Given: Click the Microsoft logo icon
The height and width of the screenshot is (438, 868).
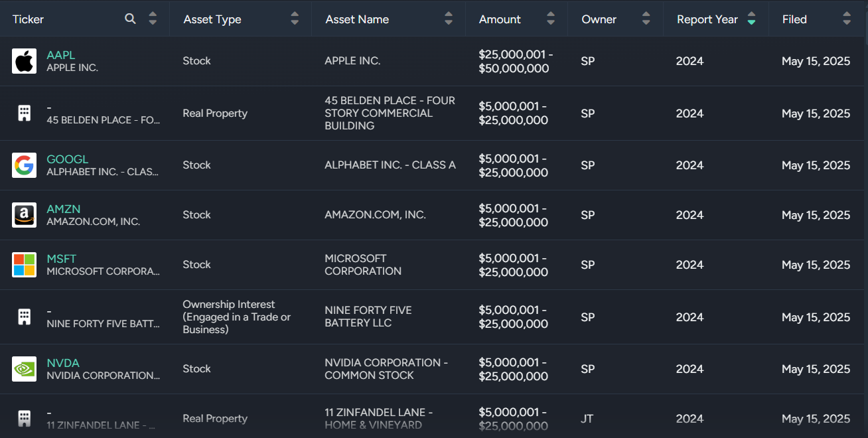Looking at the screenshot, I should 24,265.
